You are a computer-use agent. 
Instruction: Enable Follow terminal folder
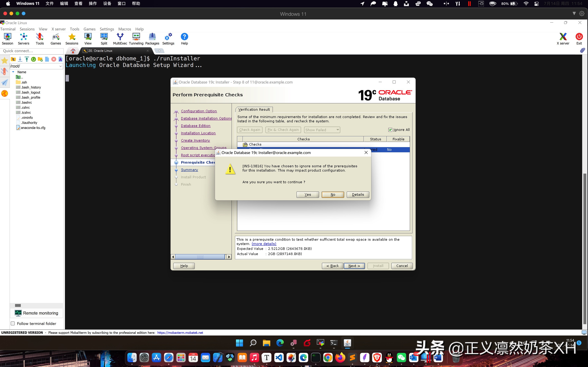pos(13,323)
